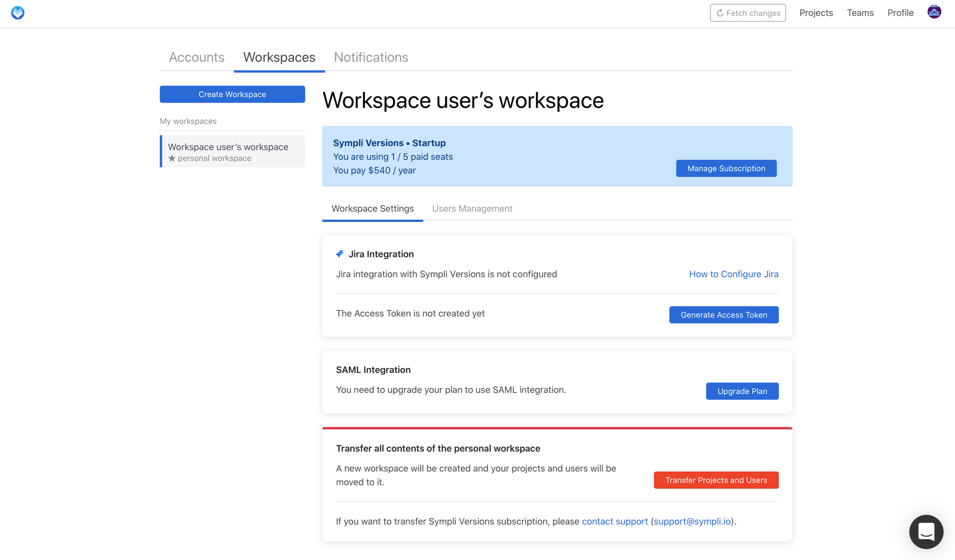Click 'Jira integration with Sympli Versions is not configured'
The width and height of the screenshot is (955, 560).
446,274
